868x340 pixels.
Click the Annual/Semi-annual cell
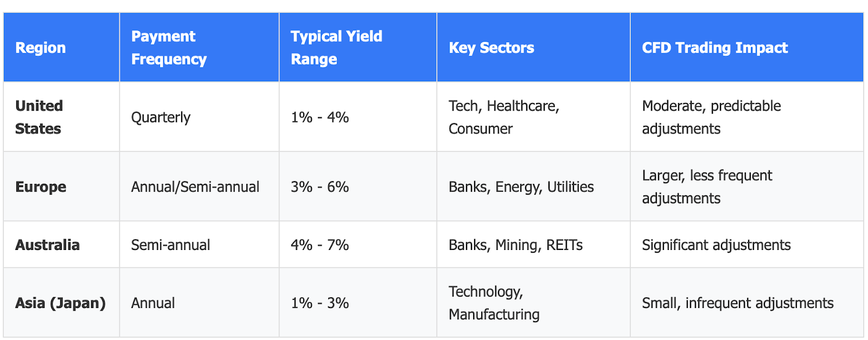(195, 187)
